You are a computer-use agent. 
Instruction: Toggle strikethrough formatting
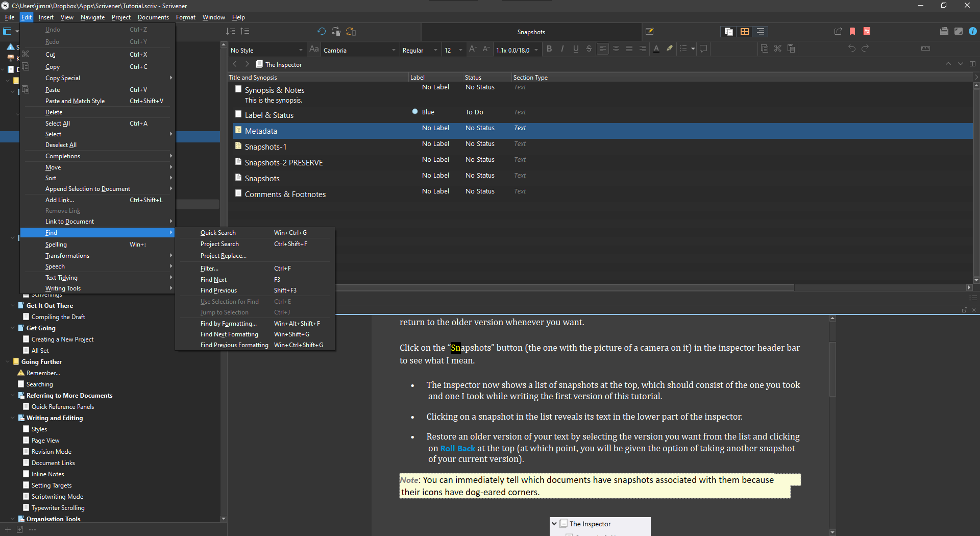pos(589,49)
